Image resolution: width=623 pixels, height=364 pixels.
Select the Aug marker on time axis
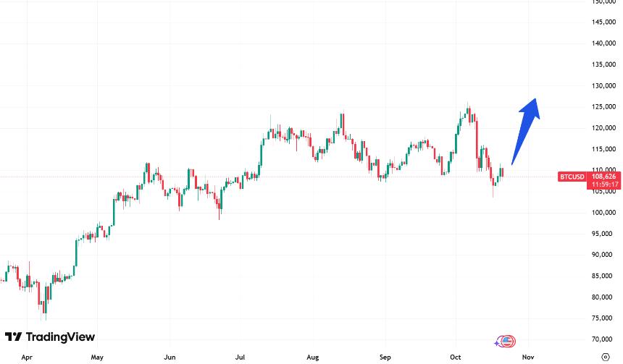(x=312, y=357)
